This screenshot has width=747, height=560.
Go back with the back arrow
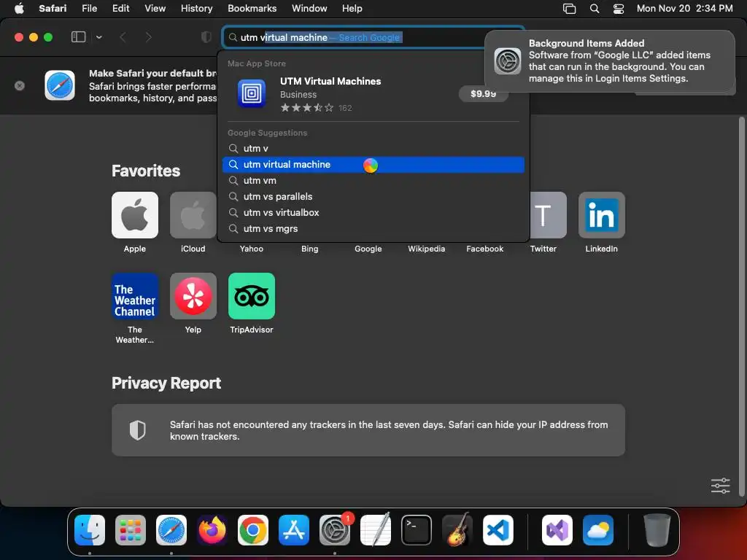pyautogui.click(x=123, y=36)
